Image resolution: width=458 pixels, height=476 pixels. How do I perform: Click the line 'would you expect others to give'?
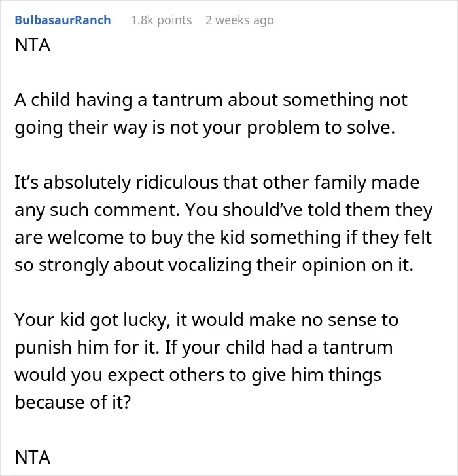[198, 375]
